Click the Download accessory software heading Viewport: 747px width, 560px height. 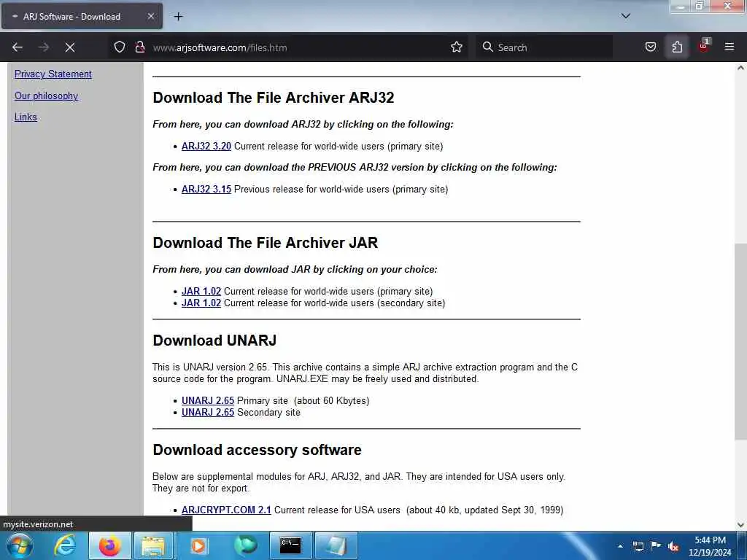[x=258, y=450]
